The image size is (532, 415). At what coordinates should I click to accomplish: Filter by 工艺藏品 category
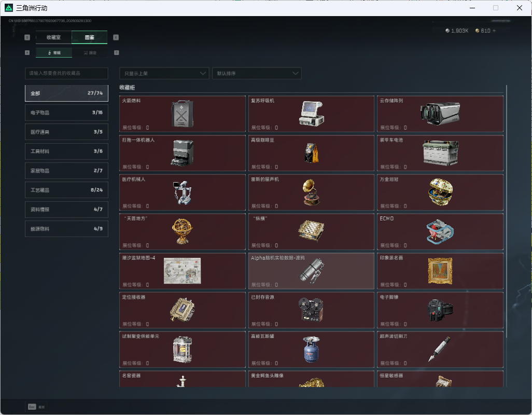tap(66, 190)
